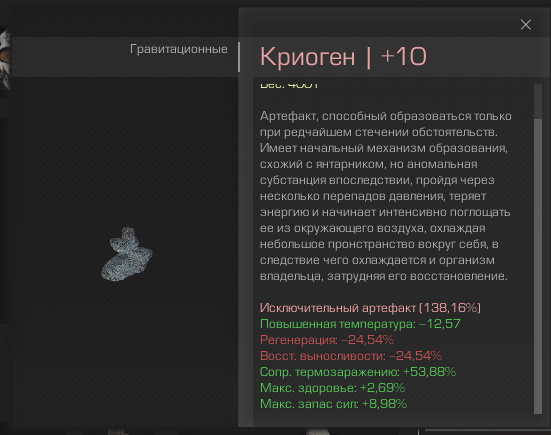Image resolution: width=551 pixels, height=435 pixels.
Task: Click the Исключительный артефакт quality line
Action: (x=370, y=308)
